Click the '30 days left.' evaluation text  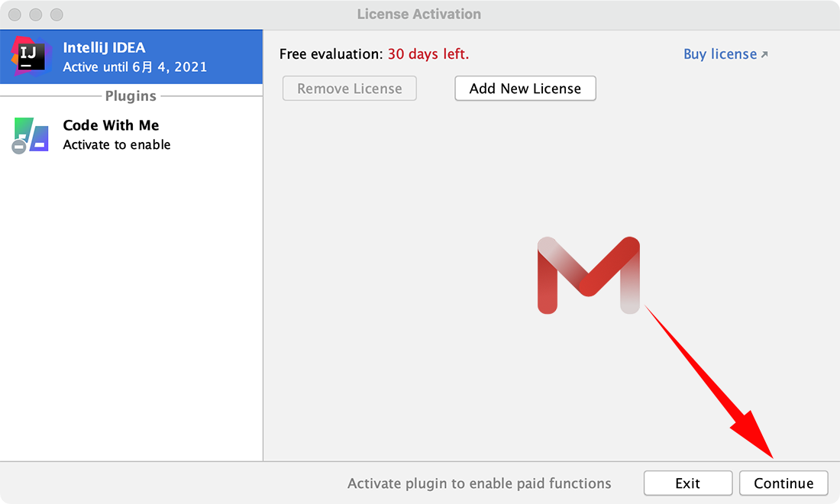click(x=428, y=54)
